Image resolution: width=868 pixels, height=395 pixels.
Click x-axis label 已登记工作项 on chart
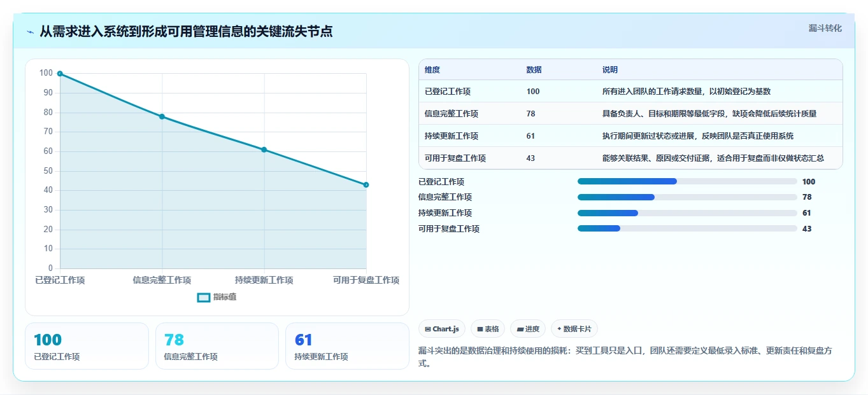[x=60, y=280]
